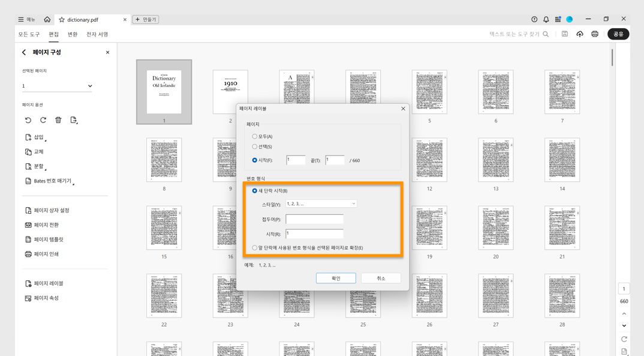
Task: Go back with the arrow beside 페이지 구성
Action: tap(24, 52)
